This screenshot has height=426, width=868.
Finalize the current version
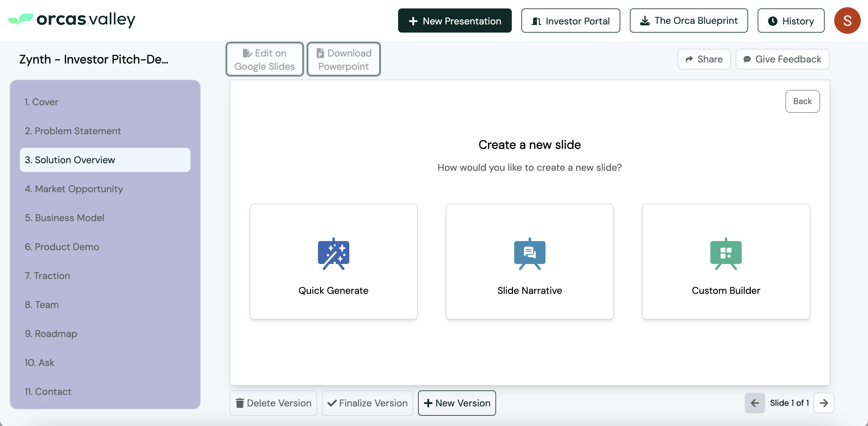367,403
